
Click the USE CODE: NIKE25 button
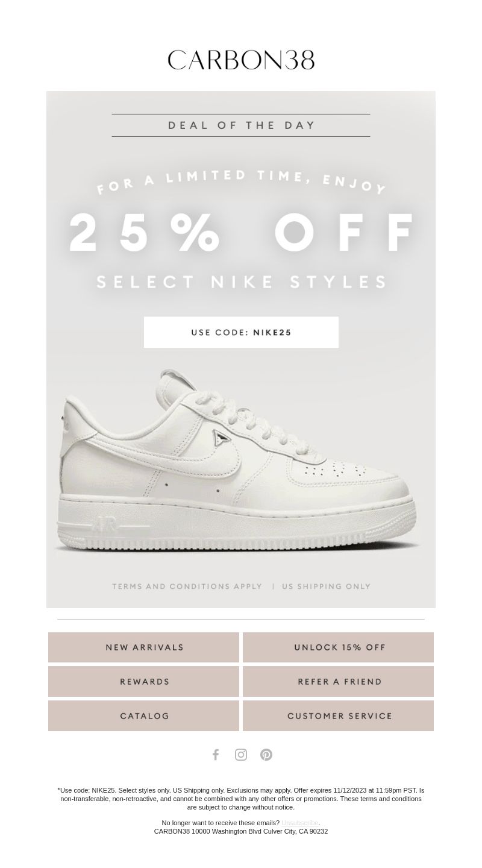point(241,332)
